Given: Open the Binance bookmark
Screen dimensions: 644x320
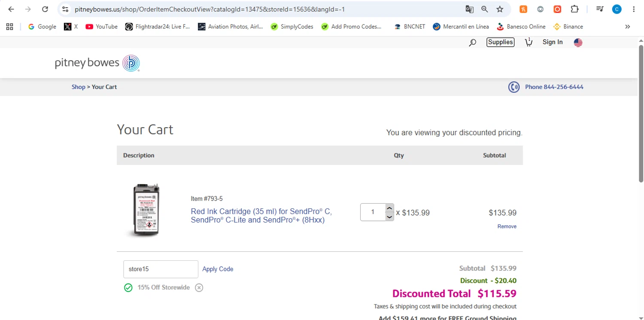Looking at the screenshot, I should click(568, 27).
